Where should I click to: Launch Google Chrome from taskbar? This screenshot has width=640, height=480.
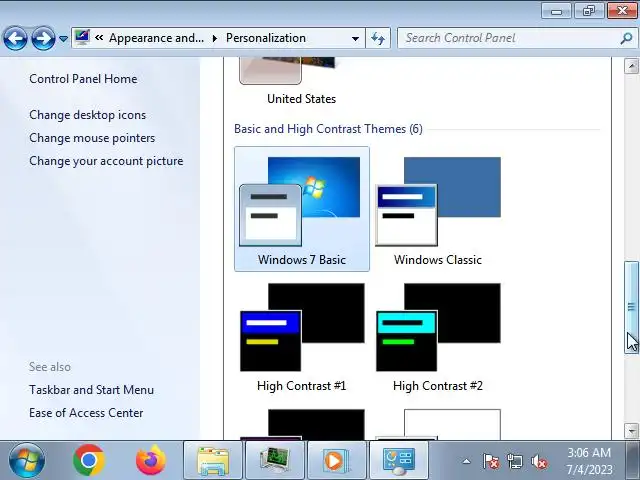tap(89, 460)
